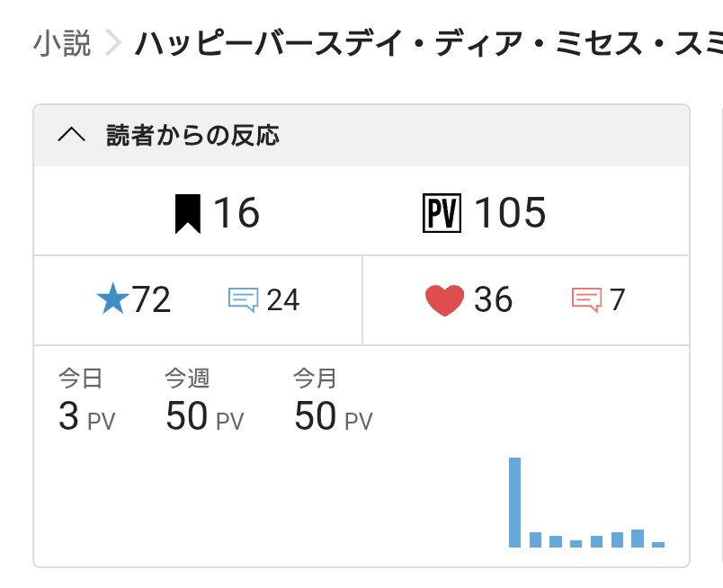Viewport: 723px width, 588px height.
Task: Click the blue star rating icon
Action: pos(112,299)
